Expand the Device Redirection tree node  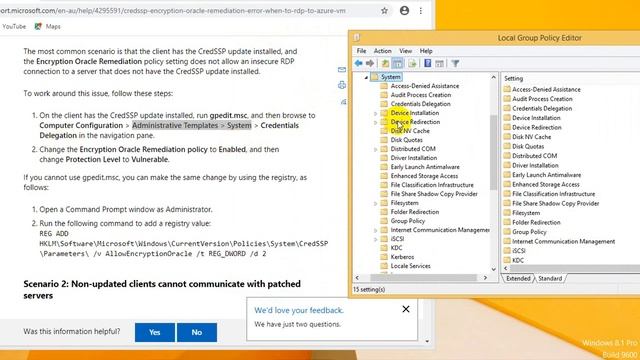pyautogui.click(x=376, y=122)
